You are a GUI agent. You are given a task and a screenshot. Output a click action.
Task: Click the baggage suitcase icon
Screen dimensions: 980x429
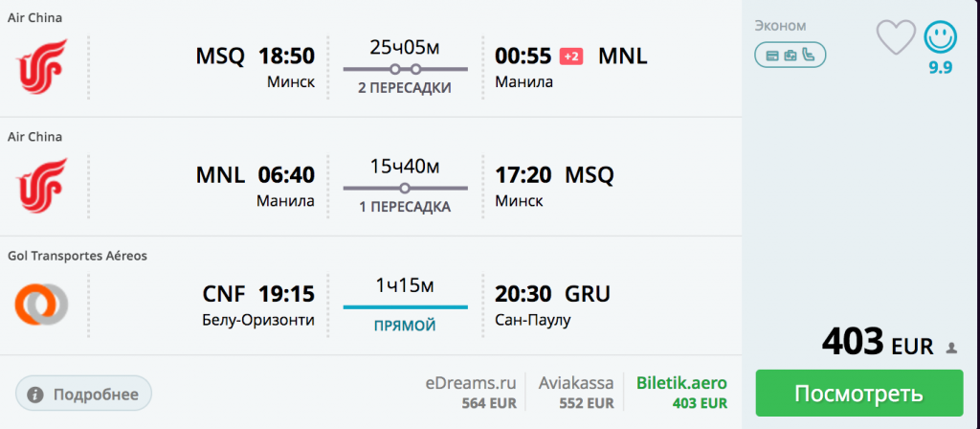(x=791, y=56)
